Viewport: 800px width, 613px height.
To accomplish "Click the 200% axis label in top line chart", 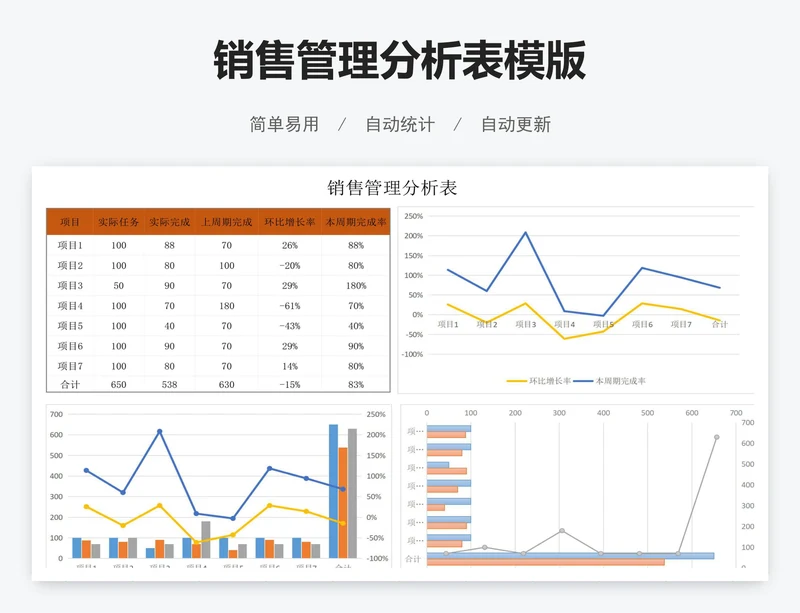I will click(414, 236).
